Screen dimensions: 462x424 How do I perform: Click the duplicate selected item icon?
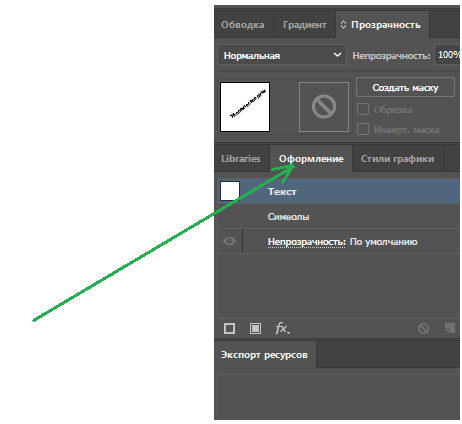tap(450, 328)
